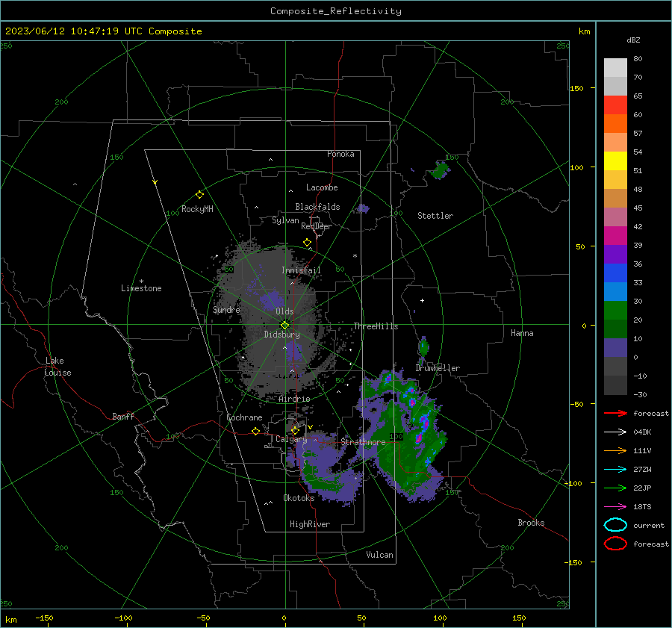Click the yellow diamond marker near RockyMH
Screen dimensions: 672x628
coord(199,195)
